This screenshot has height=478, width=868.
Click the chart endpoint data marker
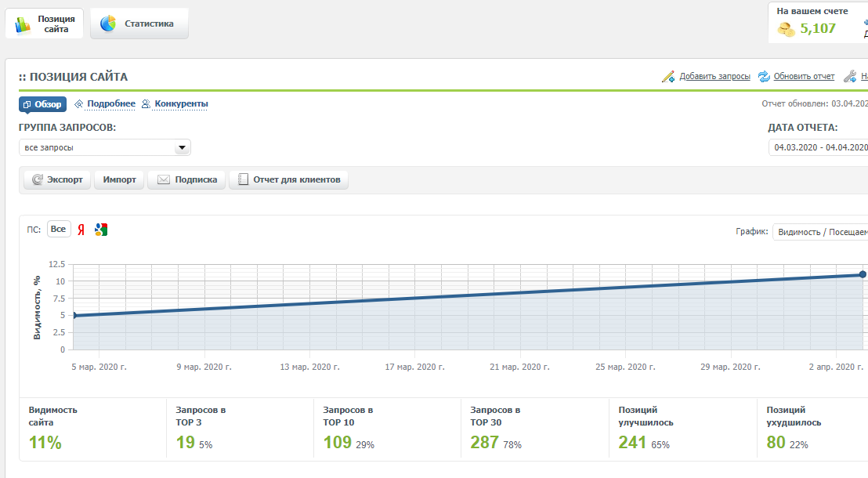click(863, 274)
